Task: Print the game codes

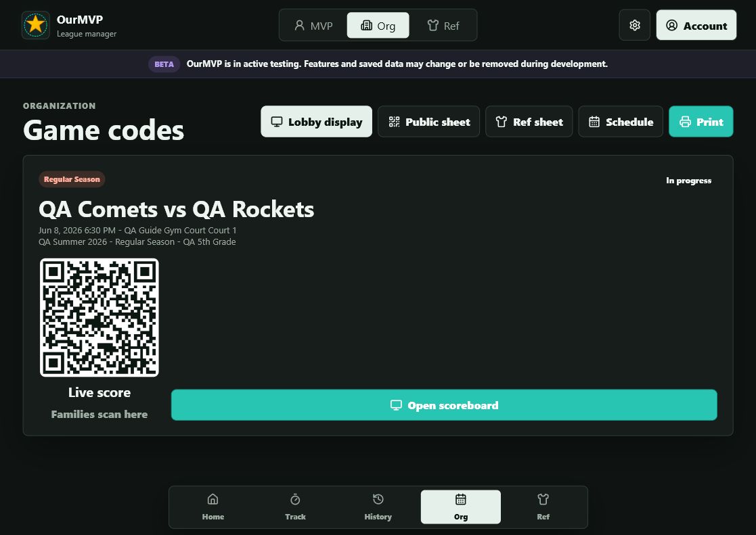Action: coord(701,122)
